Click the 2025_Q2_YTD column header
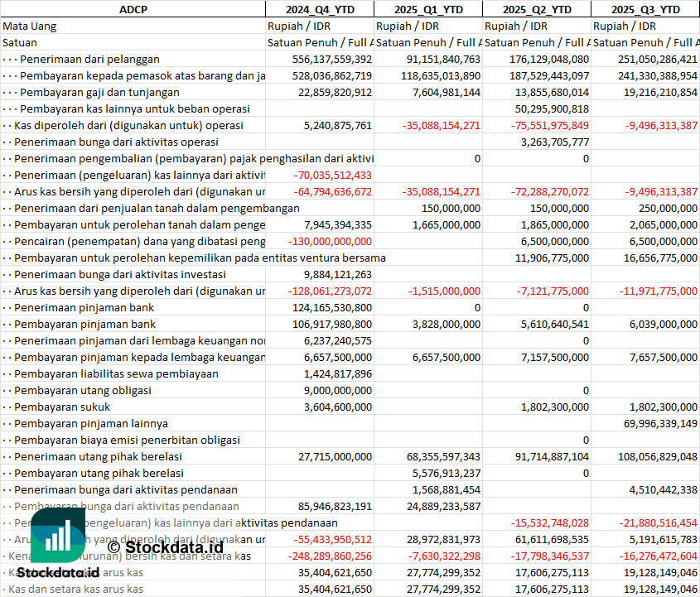The width and height of the screenshot is (700, 597). click(x=536, y=9)
